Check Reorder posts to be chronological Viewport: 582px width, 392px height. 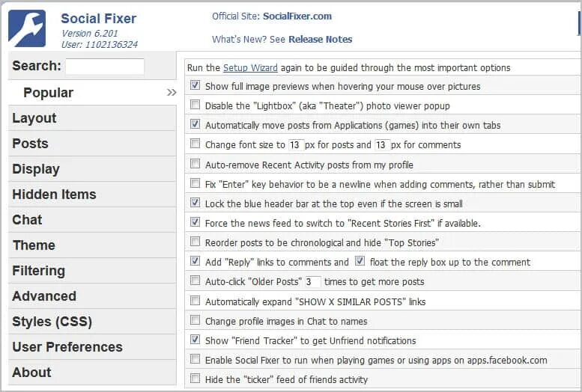pyautogui.click(x=195, y=242)
